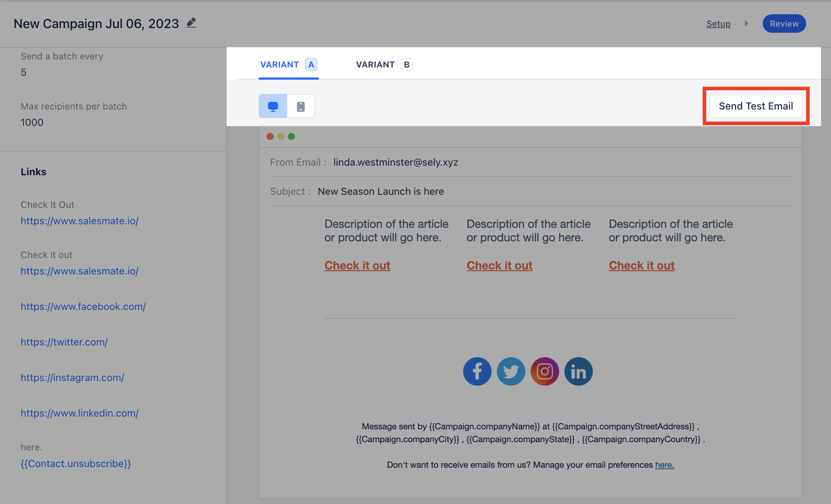This screenshot has height=504, width=831.
Task: Click the middle 'Check it out' link in the email
Action: point(499,266)
